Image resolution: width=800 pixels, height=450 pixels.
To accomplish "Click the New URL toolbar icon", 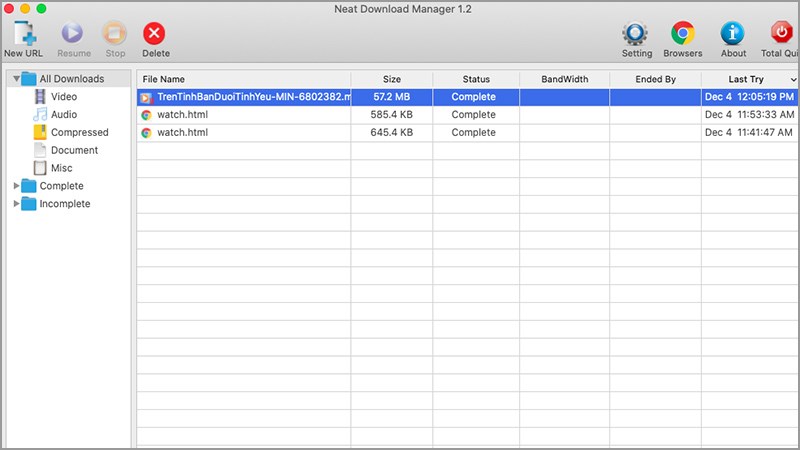I will pyautogui.click(x=24, y=34).
